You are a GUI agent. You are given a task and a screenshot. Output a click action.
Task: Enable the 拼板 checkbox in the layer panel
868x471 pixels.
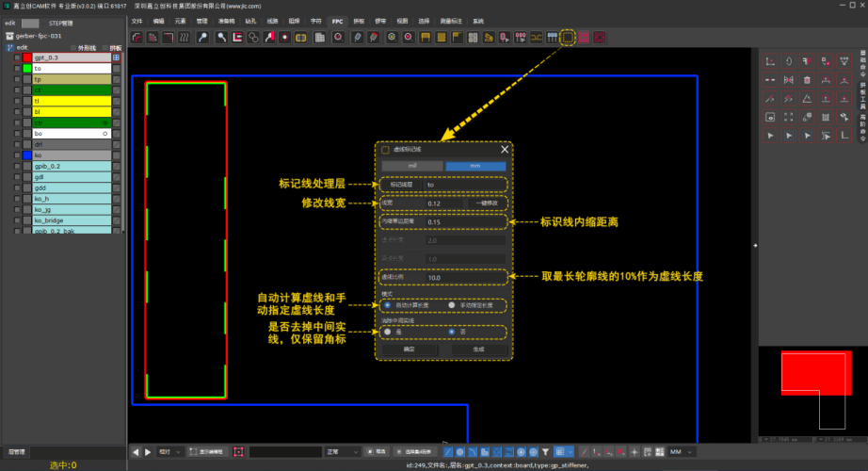pyautogui.click(x=105, y=48)
